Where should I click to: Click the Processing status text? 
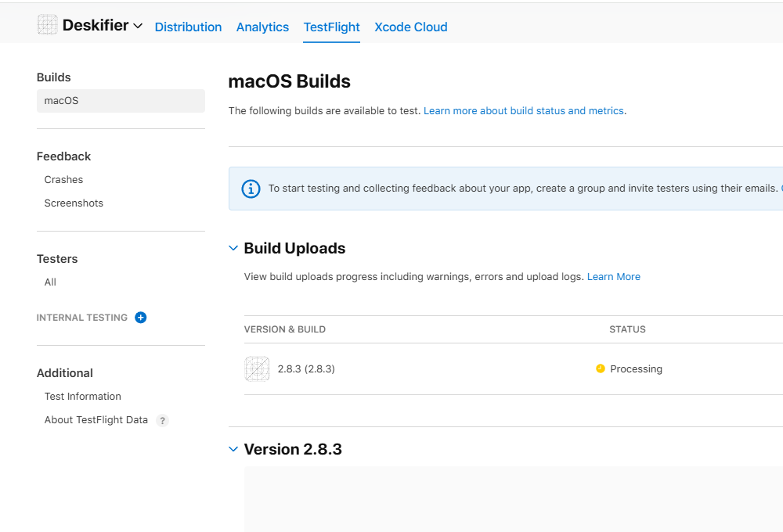(636, 368)
